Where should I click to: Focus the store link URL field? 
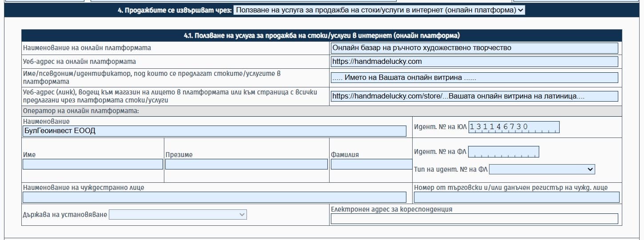pyautogui.click(x=474, y=96)
